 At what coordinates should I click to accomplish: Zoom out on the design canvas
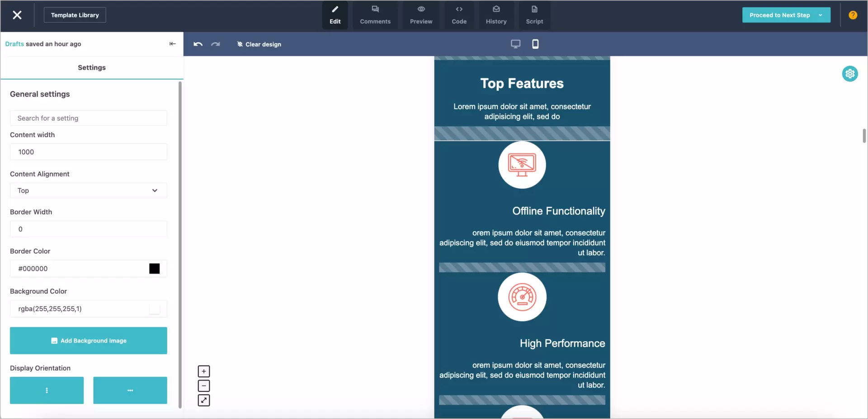204,386
